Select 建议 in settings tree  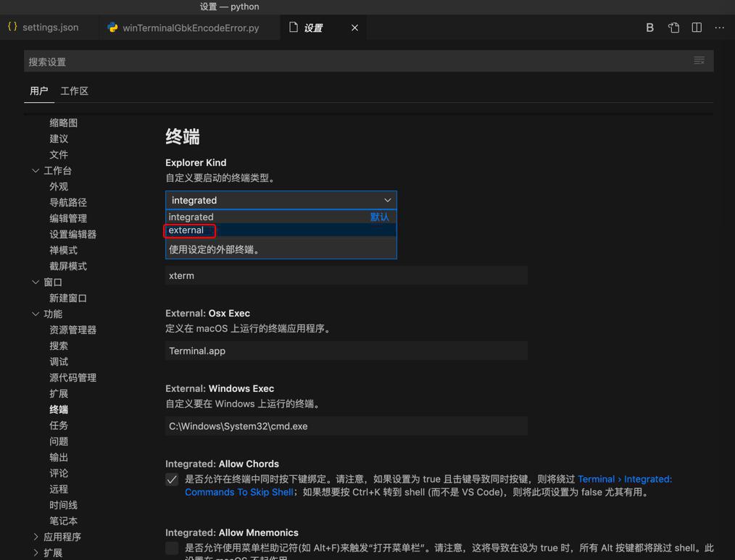(59, 138)
